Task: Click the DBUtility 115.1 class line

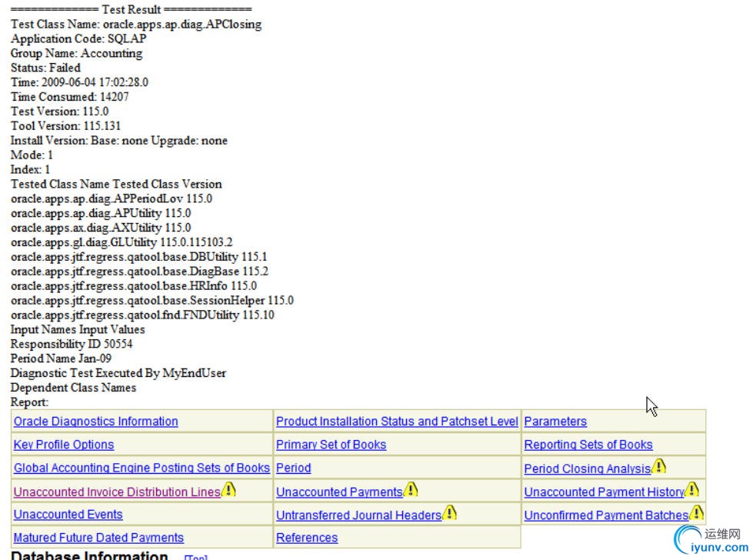Action: tap(138, 256)
